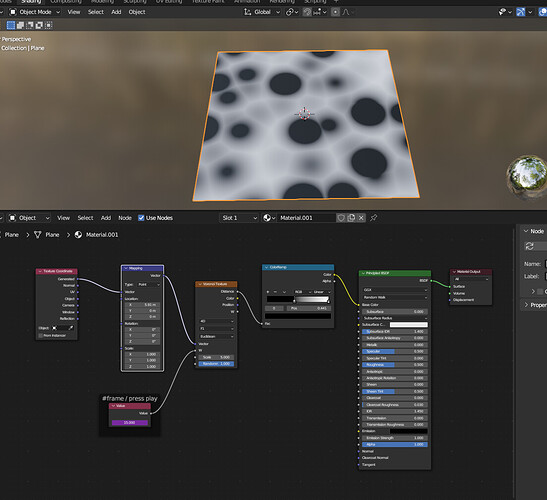This screenshot has height=500, width=547.
Task: Open the viewport Add menu
Action: [x=116, y=12]
